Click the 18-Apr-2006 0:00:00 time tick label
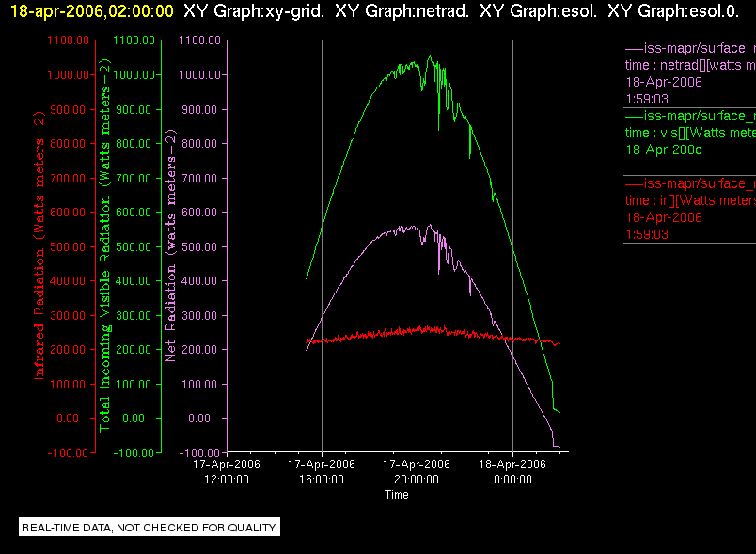 click(x=512, y=471)
